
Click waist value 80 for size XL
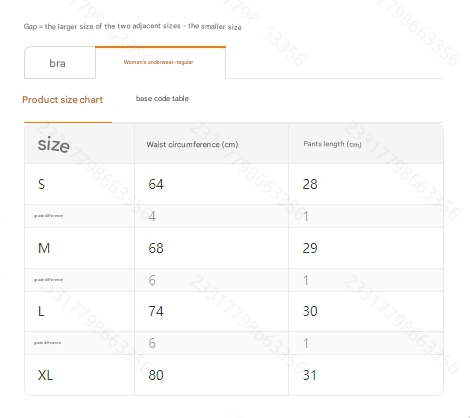pyautogui.click(x=156, y=375)
